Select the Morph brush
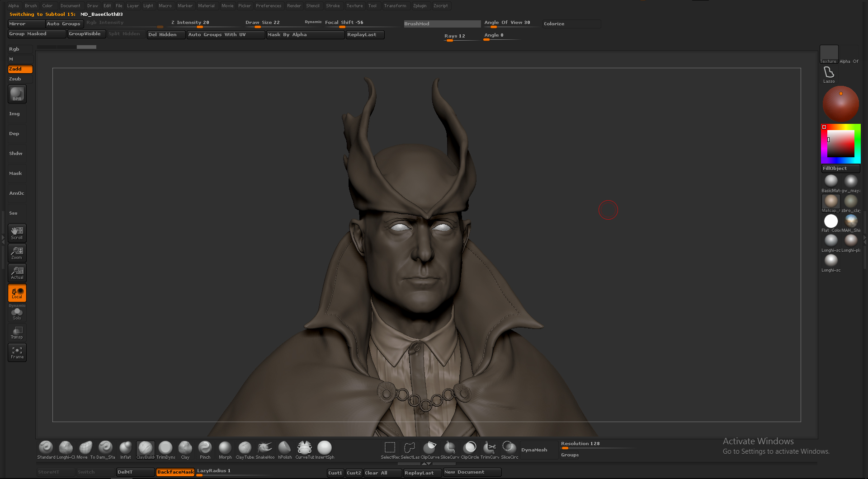 pos(225,450)
